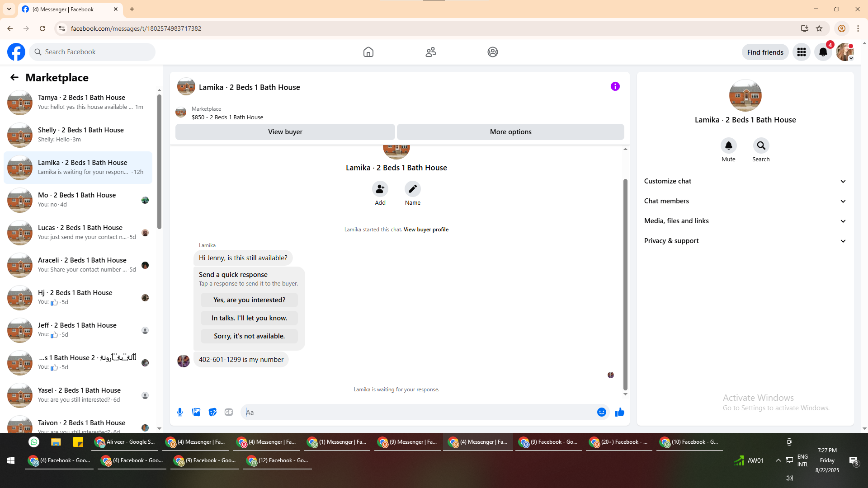
Task: Mute the Lamika conversation
Action: coord(728,146)
